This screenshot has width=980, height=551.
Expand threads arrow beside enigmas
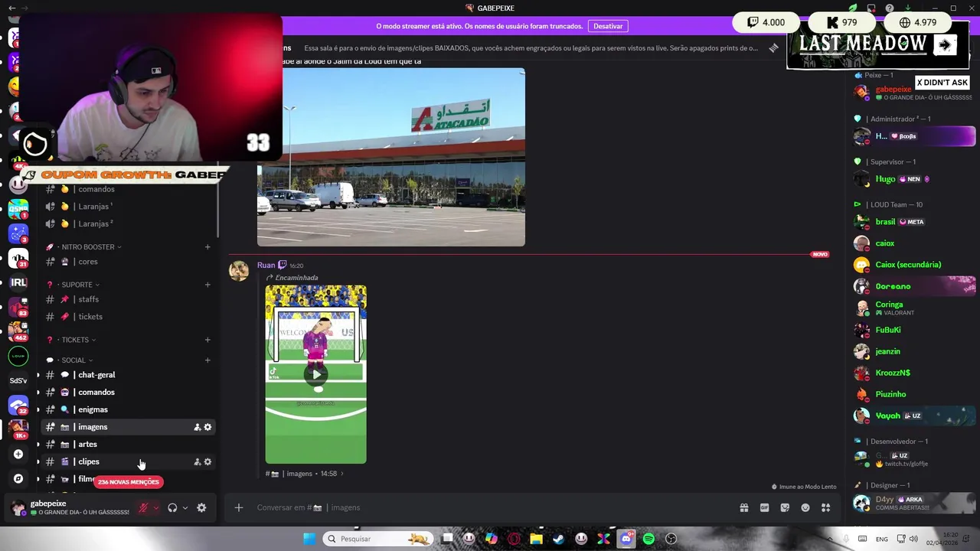coord(38,409)
